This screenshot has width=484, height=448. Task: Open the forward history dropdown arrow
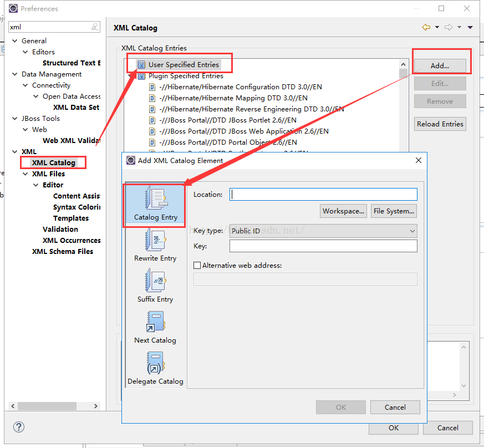click(459, 28)
